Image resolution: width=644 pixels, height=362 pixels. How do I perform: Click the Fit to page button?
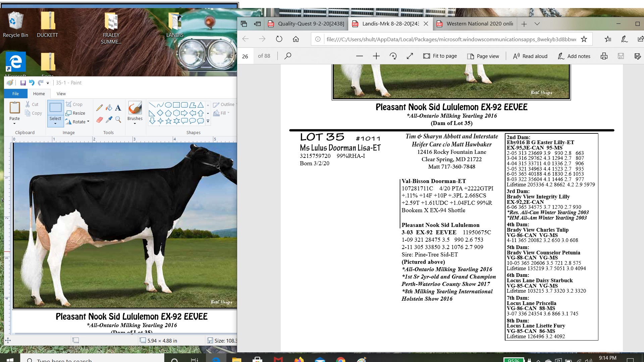[440, 56]
